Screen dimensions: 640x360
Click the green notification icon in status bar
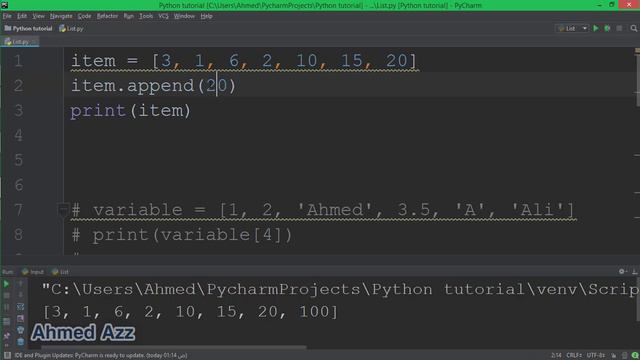[635, 356]
